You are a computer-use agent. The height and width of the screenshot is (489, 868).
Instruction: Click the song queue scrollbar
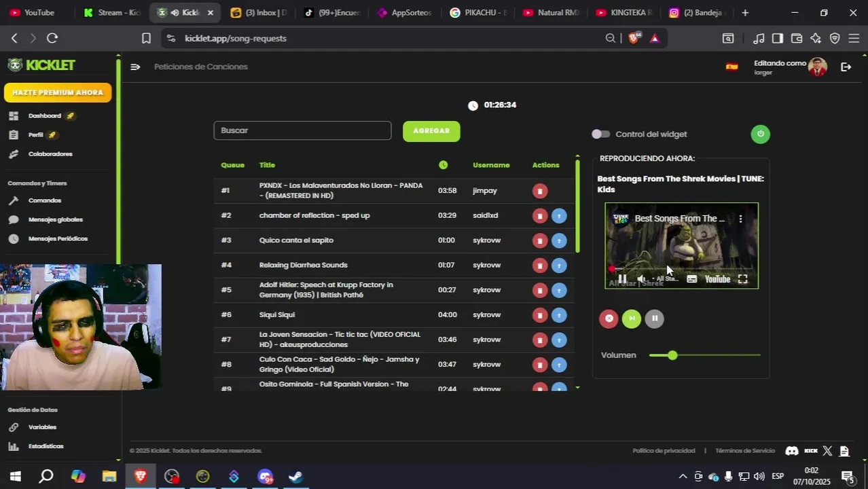[577, 206]
